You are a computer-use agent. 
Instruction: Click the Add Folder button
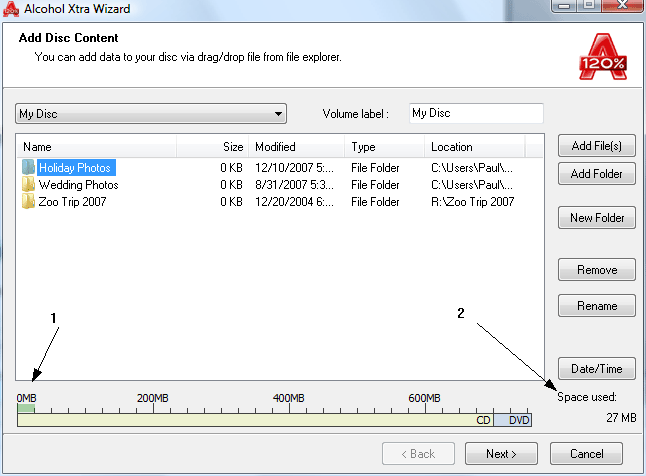coord(597,174)
